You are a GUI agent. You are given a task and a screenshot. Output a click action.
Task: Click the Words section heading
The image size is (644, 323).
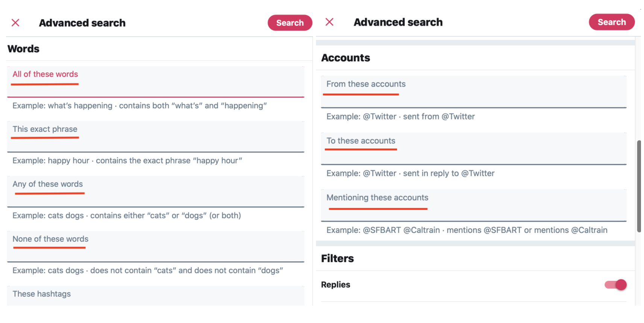click(x=23, y=49)
